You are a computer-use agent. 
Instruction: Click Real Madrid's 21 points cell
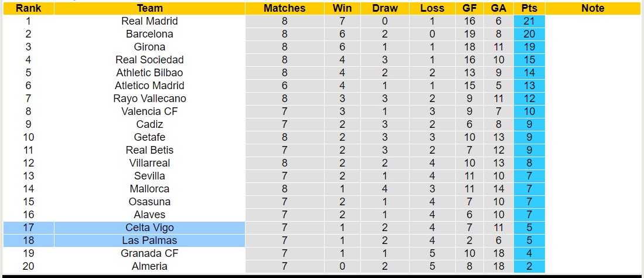pos(529,21)
